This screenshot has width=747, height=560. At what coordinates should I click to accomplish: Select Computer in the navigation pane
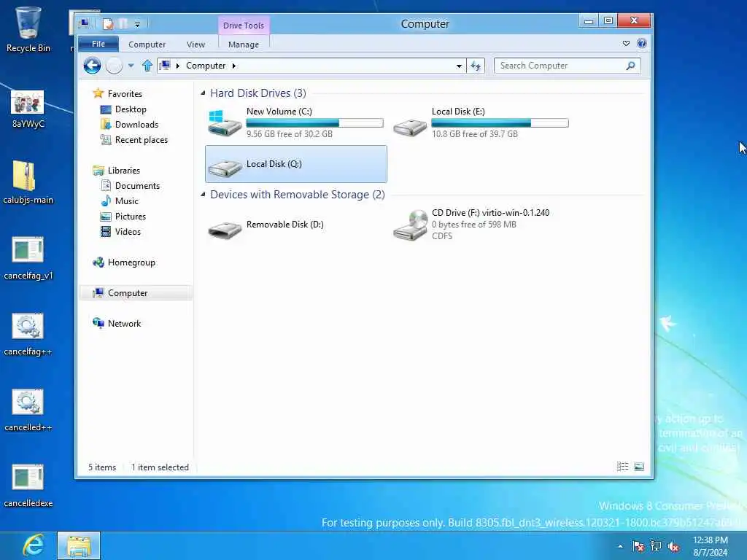pyautogui.click(x=136, y=293)
